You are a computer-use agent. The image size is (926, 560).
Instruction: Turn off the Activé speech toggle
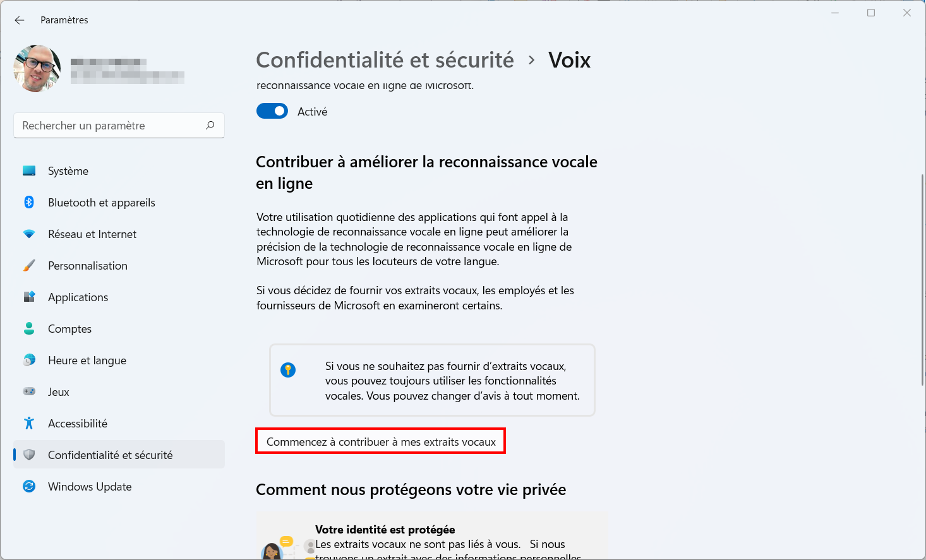point(272,111)
